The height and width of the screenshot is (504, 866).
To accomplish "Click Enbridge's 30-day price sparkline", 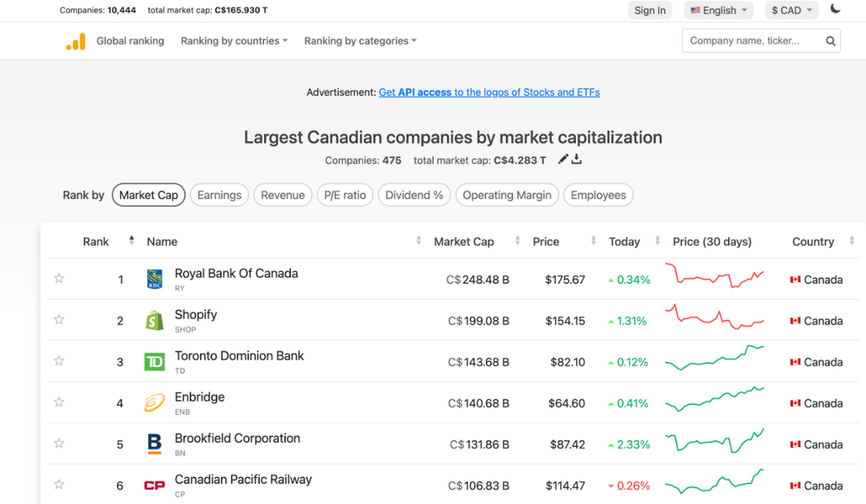I will tap(714, 400).
